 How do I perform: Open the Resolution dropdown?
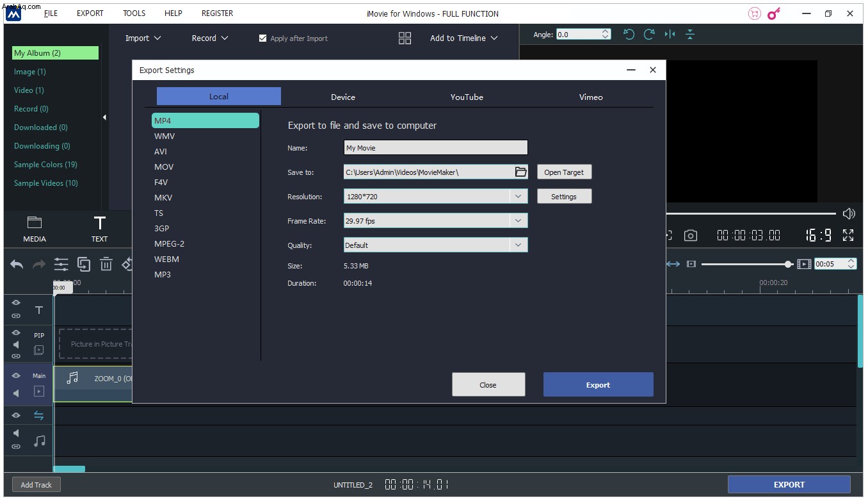tap(435, 197)
